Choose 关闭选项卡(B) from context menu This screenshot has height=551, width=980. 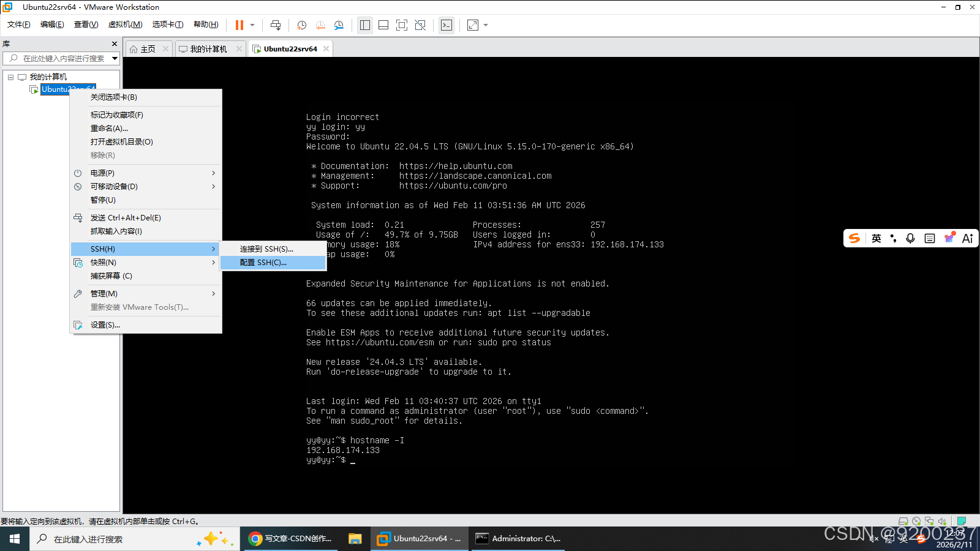click(114, 97)
